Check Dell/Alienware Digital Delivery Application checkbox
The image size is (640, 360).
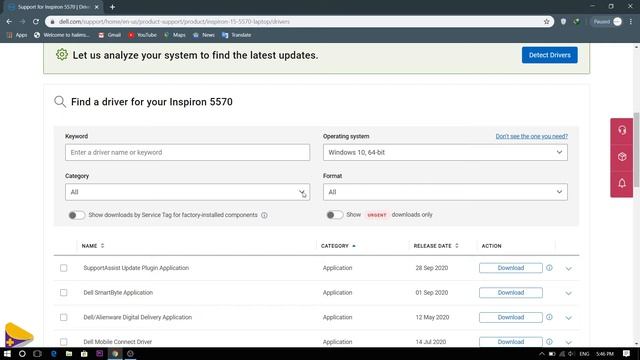tap(63, 317)
